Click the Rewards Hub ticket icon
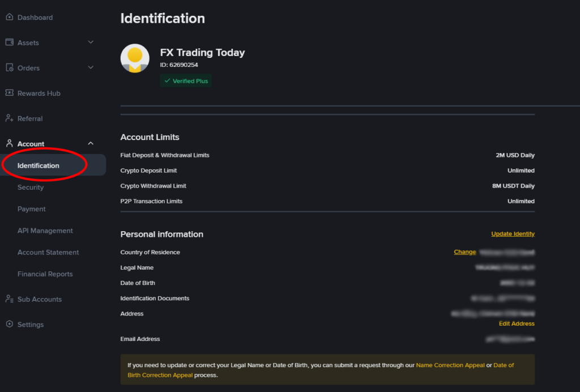Screen dimensions: 580x392 pyautogui.click(x=9, y=93)
